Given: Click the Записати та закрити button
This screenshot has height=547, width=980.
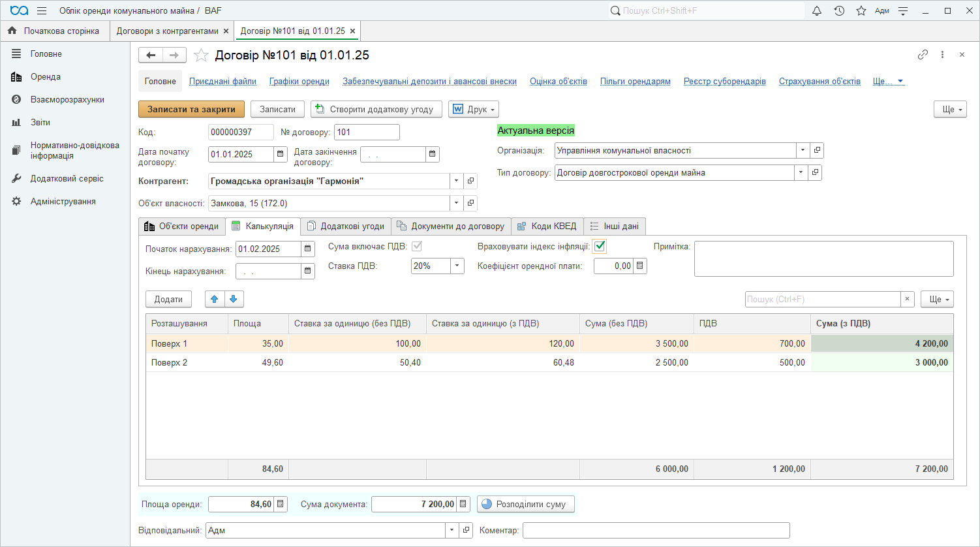Looking at the screenshot, I should pyautogui.click(x=191, y=109).
